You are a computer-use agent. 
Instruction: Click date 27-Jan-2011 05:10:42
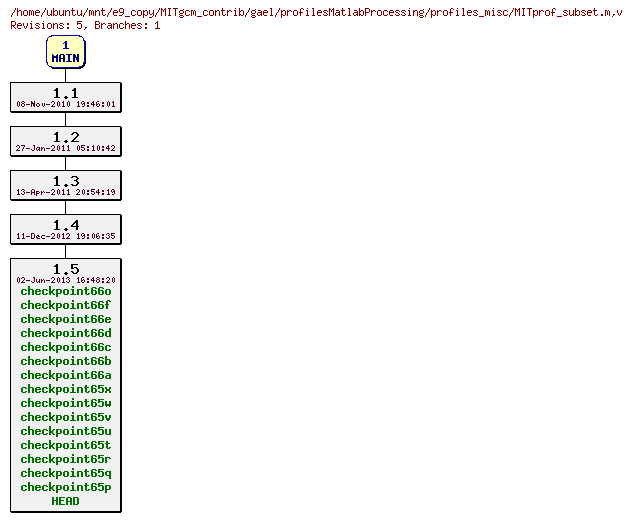point(66,148)
